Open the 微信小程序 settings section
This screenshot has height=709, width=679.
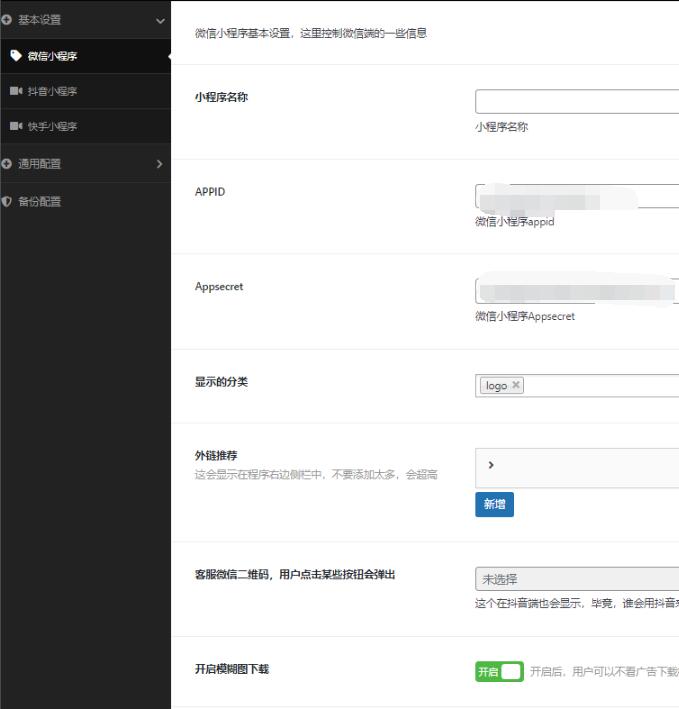(85, 56)
